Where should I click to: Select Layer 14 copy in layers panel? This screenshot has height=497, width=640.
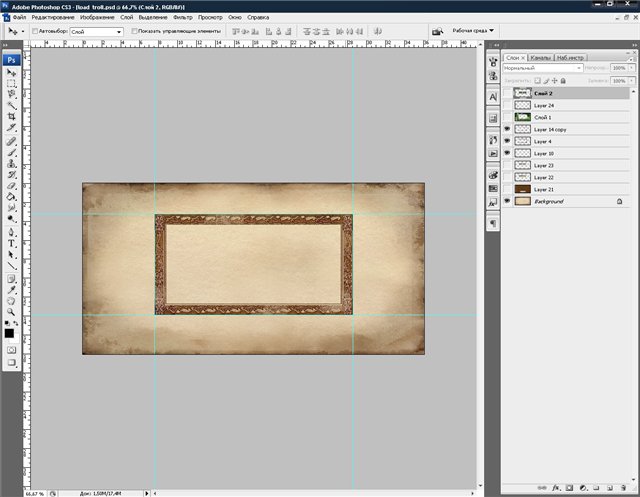(x=552, y=129)
